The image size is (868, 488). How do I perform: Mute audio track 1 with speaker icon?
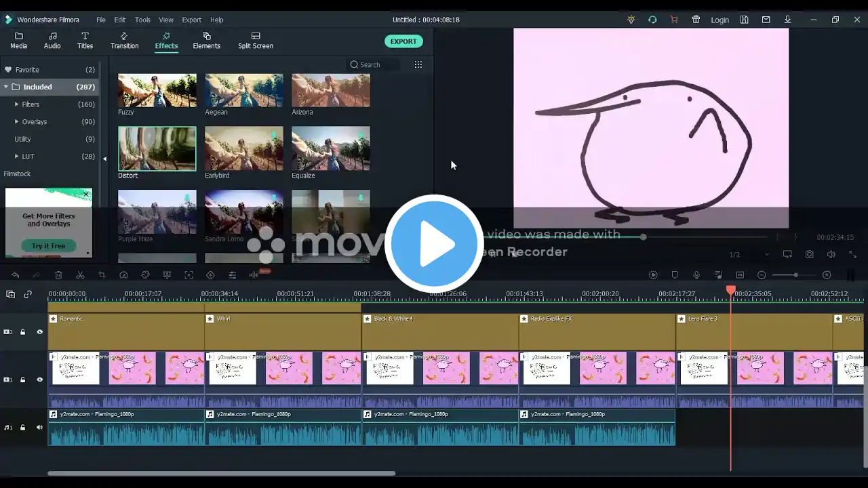tap(39, 428)
